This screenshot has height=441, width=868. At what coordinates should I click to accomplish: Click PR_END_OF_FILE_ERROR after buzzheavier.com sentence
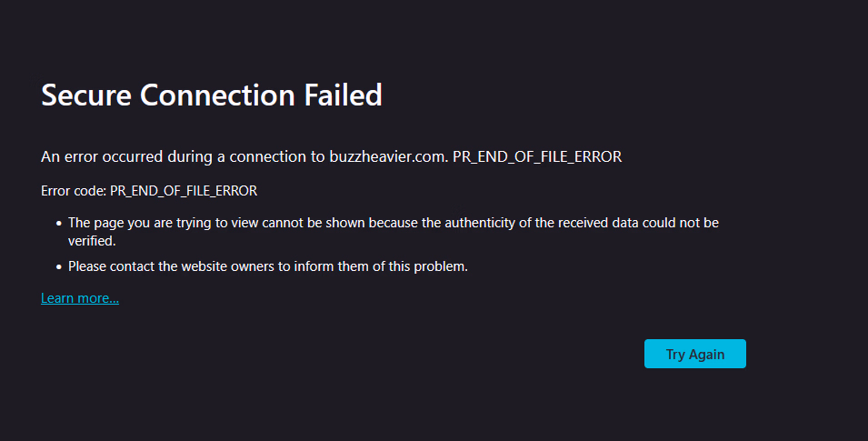pos(537,156)
